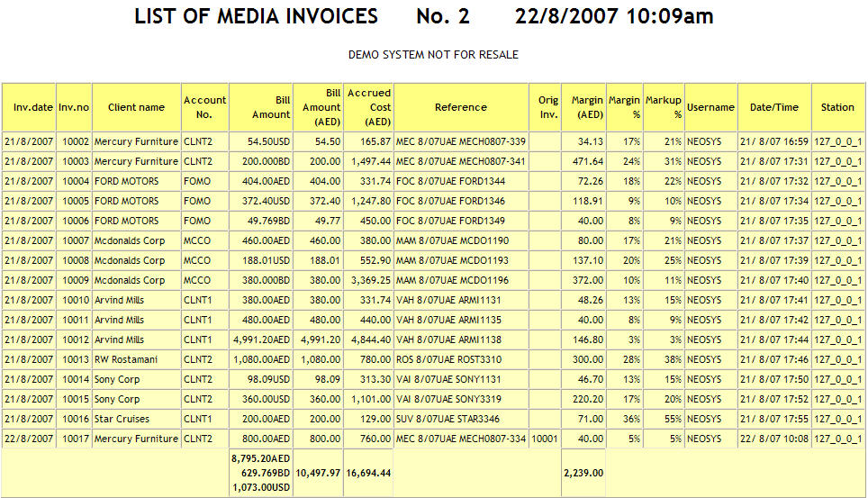The width and height of the screenshot is (868, 498).
Task: Select invoice number 10015 cell
Action: [x=74, y=400]
